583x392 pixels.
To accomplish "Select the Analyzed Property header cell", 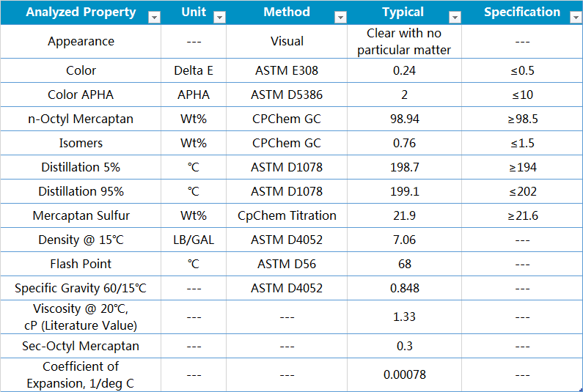I will pyautogui.click(x=81, y=12).
